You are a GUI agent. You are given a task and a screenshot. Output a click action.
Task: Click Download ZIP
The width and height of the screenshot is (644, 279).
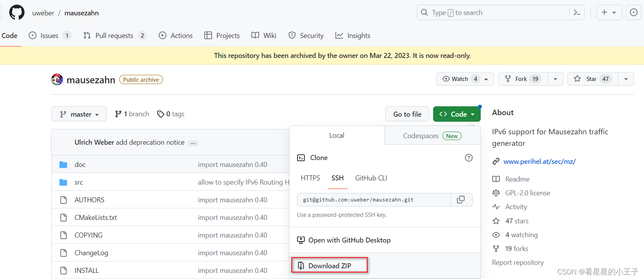pos(330,266)
